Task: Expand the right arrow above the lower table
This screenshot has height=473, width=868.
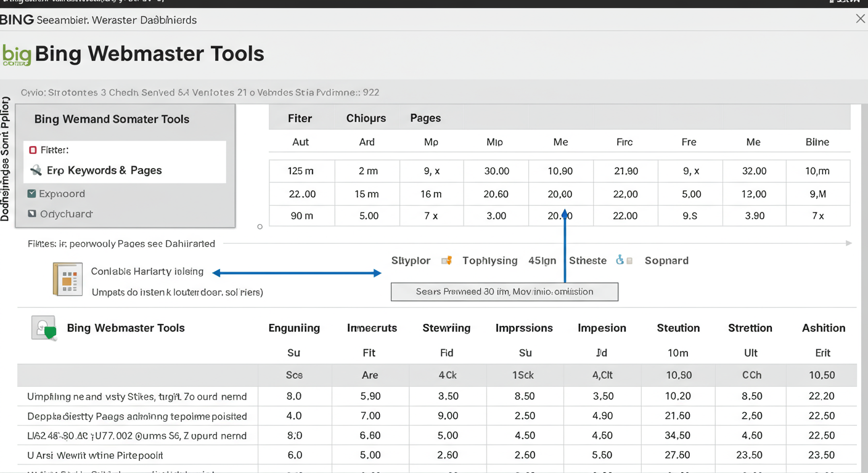Action: [850, 243]
